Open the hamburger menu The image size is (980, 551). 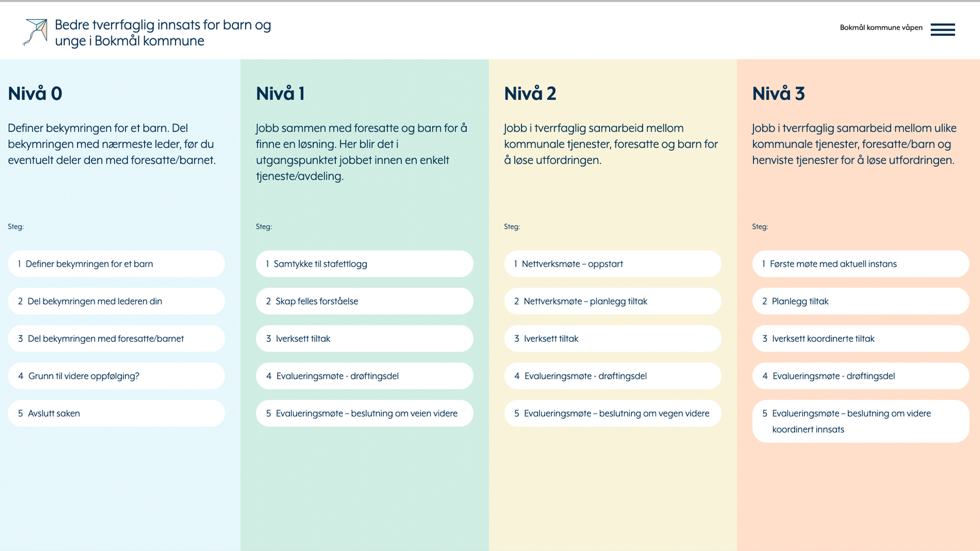pyautogui.click(x=942, y=30)
